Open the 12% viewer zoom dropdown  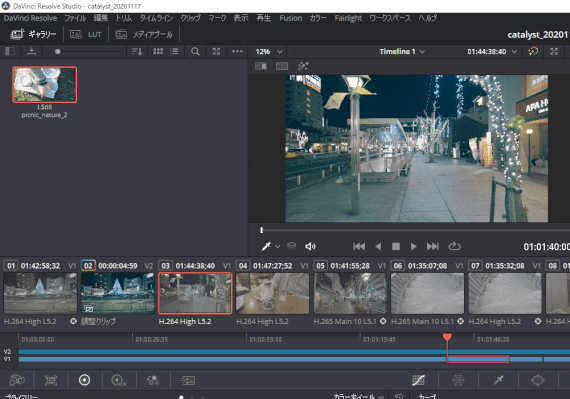tap(269, 52)
